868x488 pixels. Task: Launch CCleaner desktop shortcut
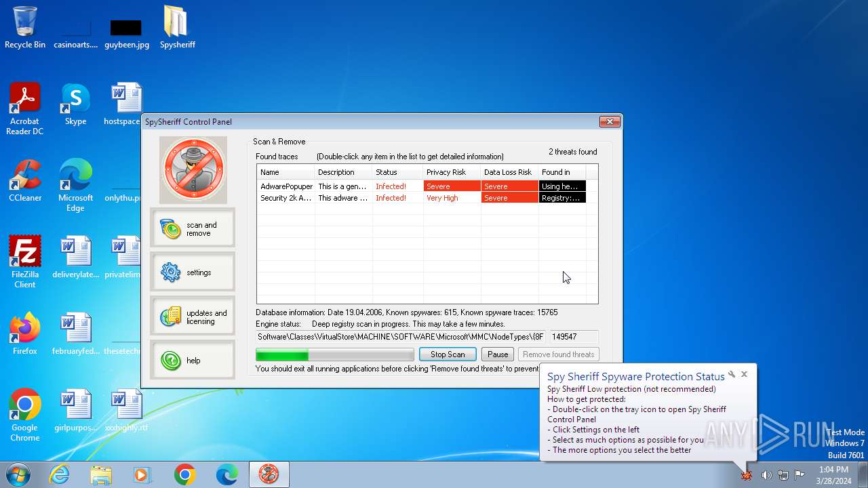point(25,181)
